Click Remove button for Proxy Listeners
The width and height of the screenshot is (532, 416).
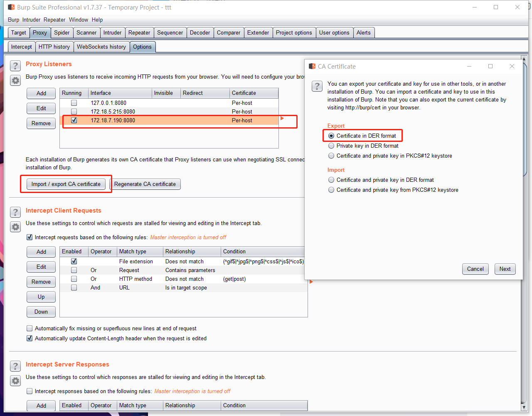[x=41, y=123]
